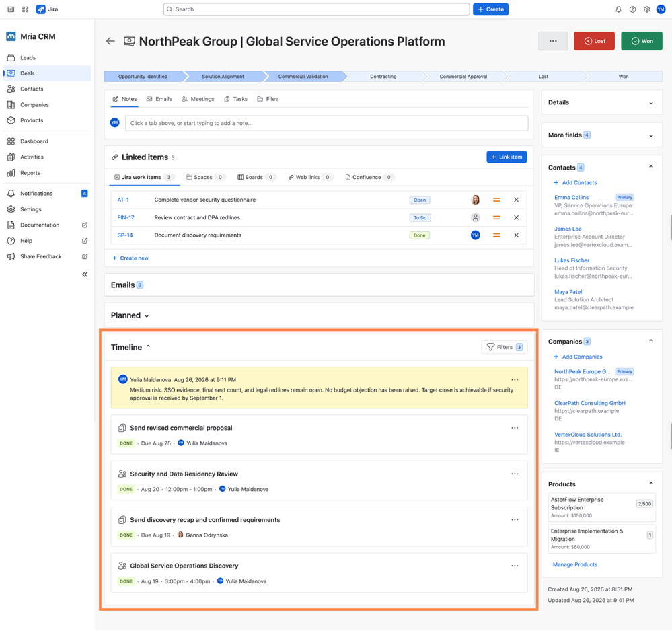This screenshot has height=631, width=672.
Task: Set pipeline stage to Commercial Approval
Action: tap(463, 77)
